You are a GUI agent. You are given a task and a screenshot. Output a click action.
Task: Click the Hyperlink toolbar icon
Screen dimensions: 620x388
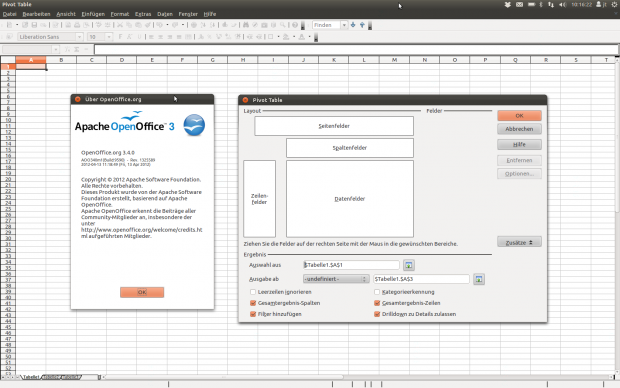(194, 25)
